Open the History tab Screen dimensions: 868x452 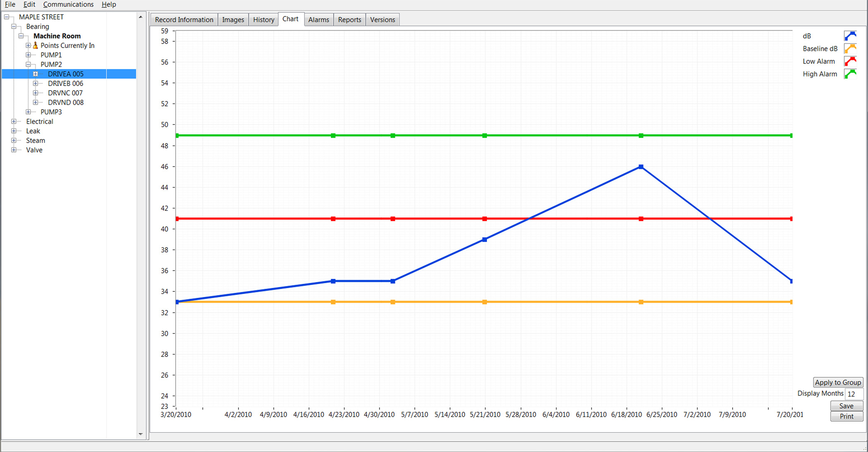point(263,19)
